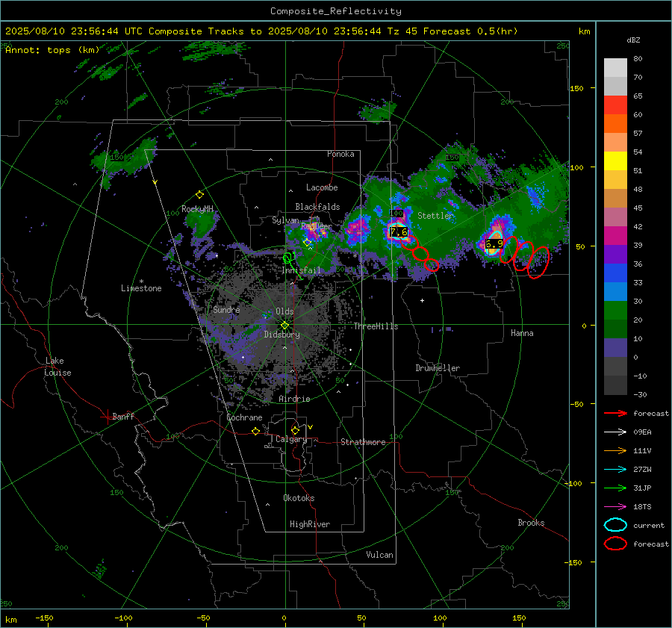The width and height of the screenshot is (672, 628).
Task: Click the Banff town label
Action: (x=123, y=416)
